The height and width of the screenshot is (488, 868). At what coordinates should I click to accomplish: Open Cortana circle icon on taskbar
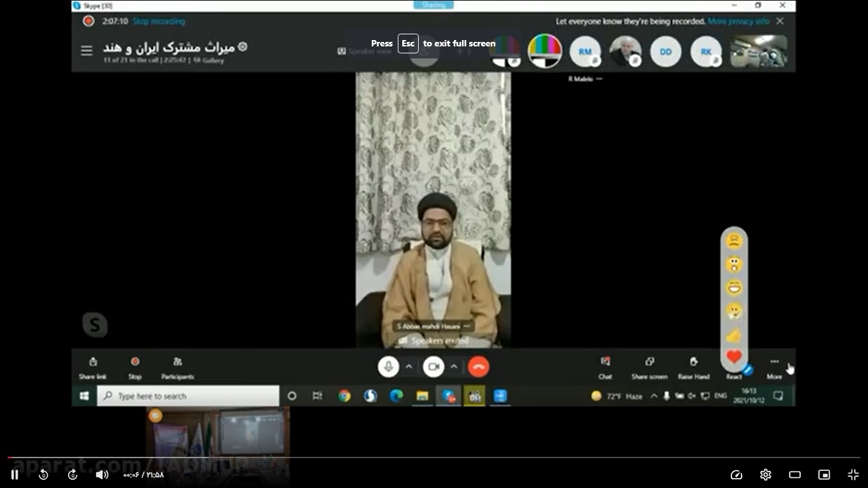click(x=292, y=396)
